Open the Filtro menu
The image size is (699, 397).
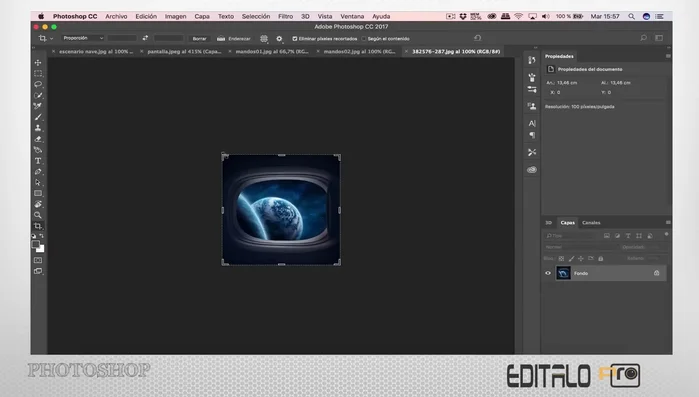tap(286, 16)
